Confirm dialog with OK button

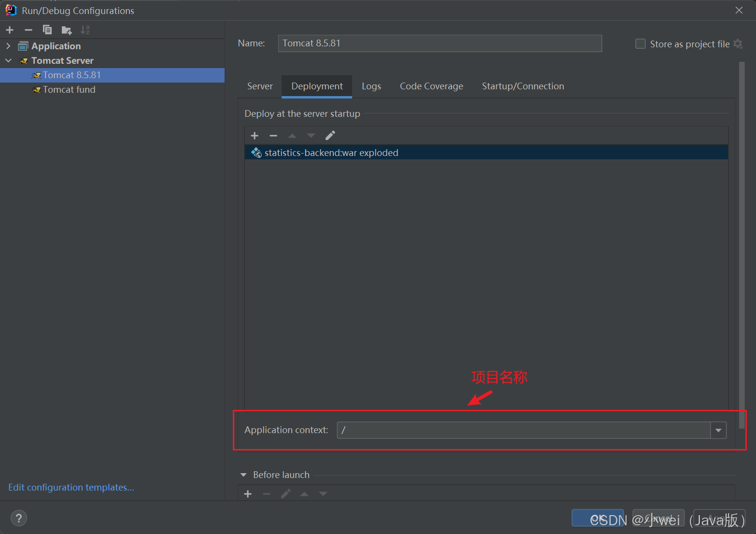[x=598, y=518]
